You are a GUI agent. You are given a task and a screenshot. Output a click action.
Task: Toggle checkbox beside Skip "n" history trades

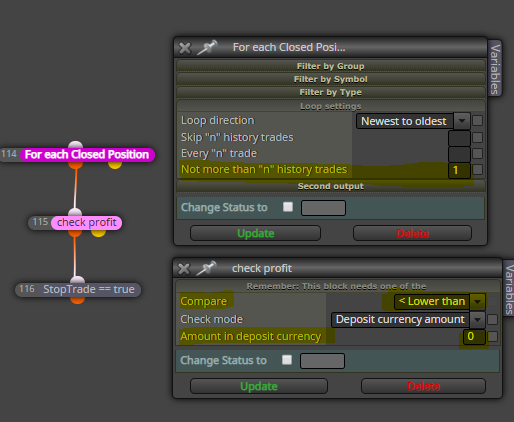pos(478,137)
